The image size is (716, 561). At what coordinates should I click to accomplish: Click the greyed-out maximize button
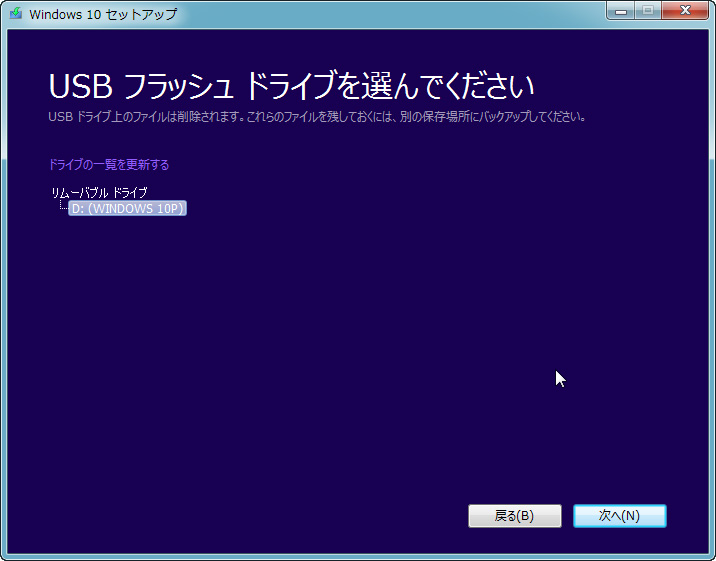point(648,11)
